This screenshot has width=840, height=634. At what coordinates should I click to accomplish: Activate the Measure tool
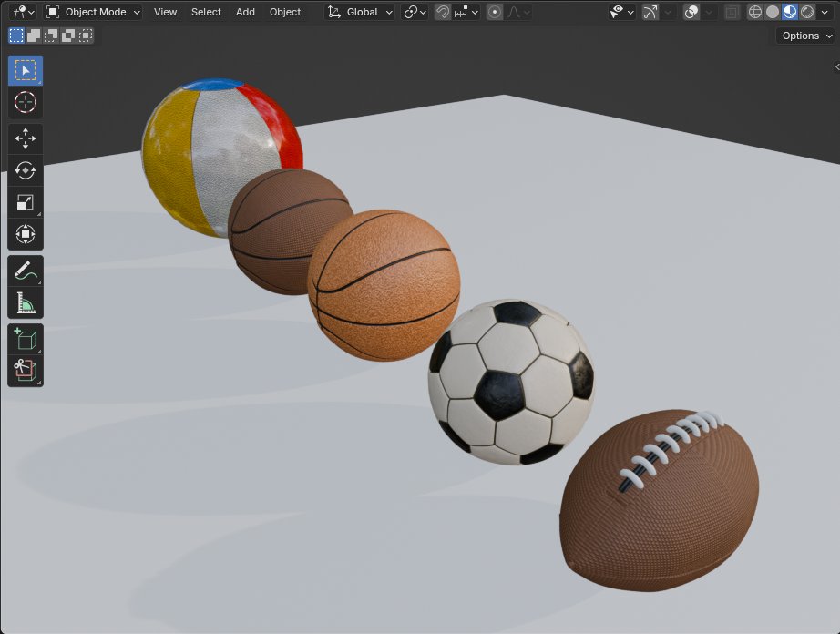[26, 302]
